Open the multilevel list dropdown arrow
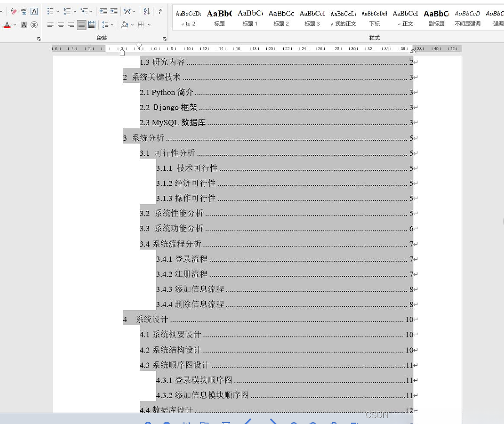 point(91,10)
